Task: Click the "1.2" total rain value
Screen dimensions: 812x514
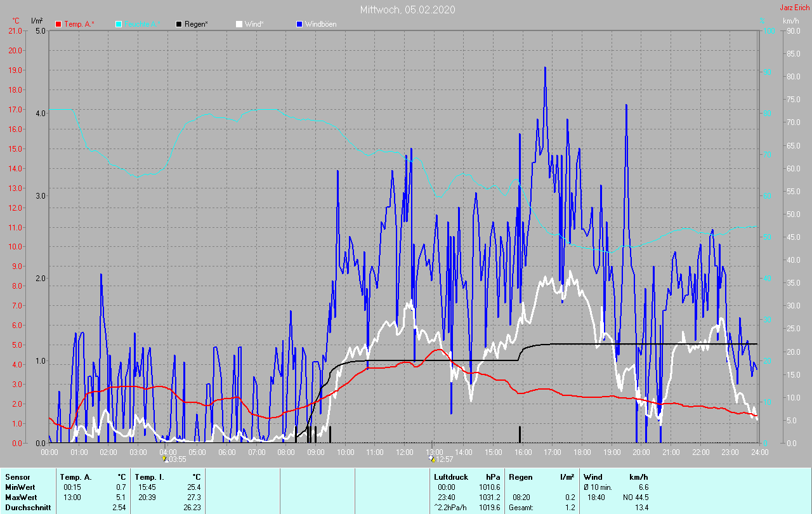Action: 570,508
